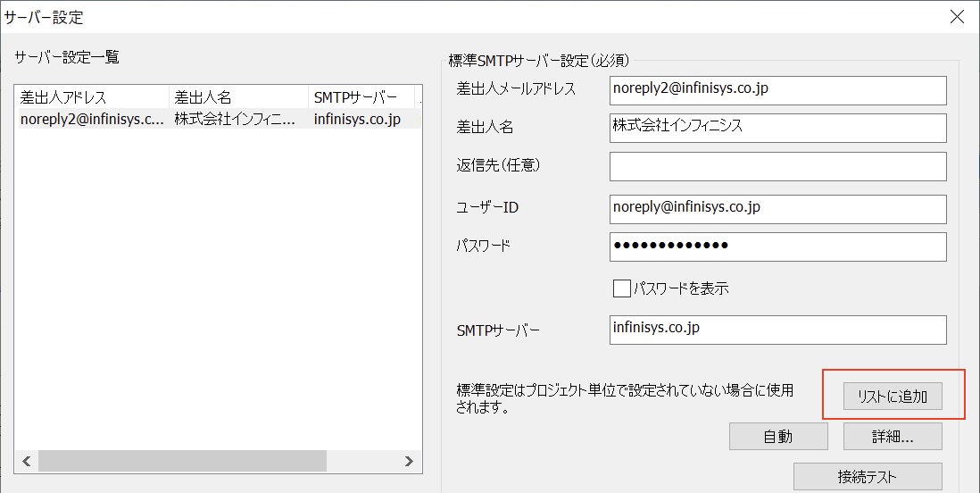The width and height of the screenshot is (980, 493).
Task: Open the 詳細... settings button
Action: tap(892, 436)
